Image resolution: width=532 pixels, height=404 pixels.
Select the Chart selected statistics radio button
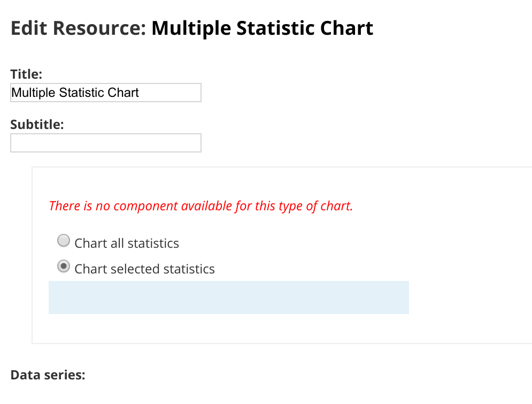(x=64, y=266)
